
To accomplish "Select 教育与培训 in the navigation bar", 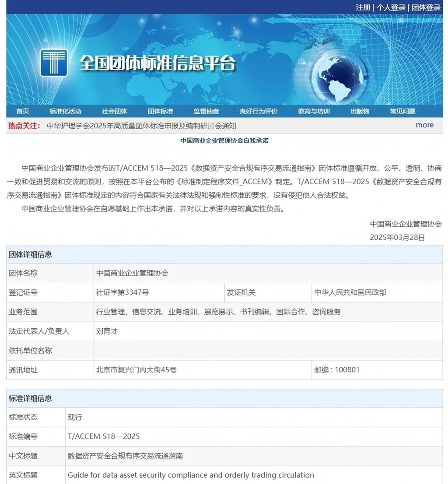I will (314, 111).
